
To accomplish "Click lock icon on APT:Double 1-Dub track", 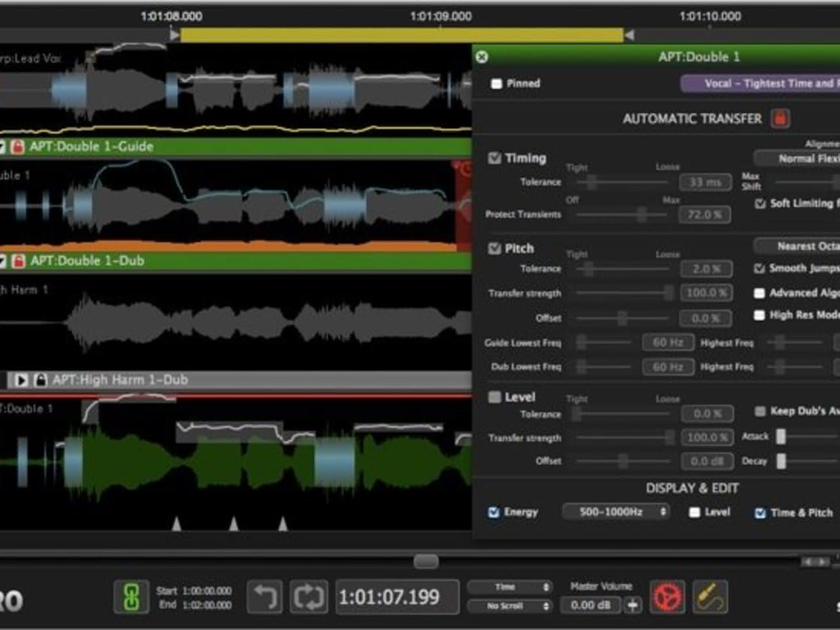I will pyautogui.click(x=18, y=261).
